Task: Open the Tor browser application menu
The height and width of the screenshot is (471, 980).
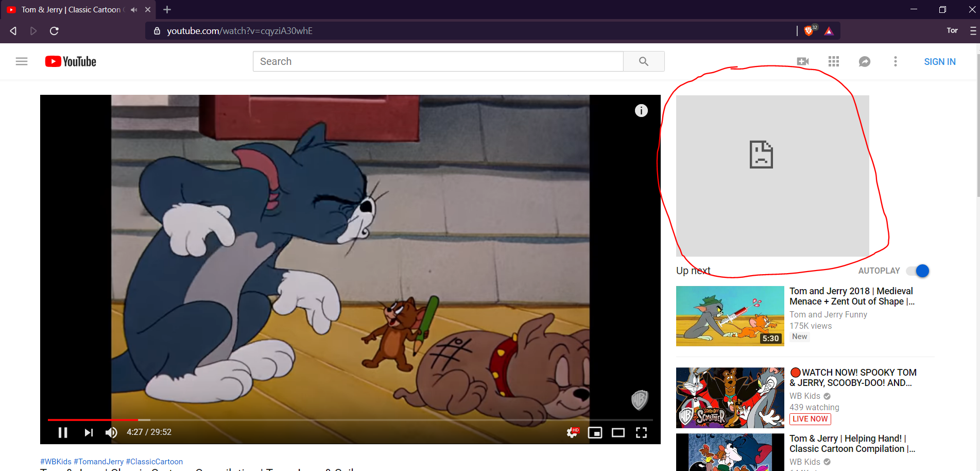Action: click(x=972, y=30)
